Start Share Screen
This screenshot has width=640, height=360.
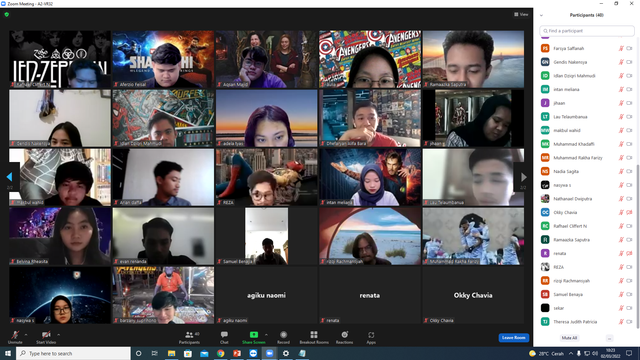pyautogui.click(x=253, y=338)
